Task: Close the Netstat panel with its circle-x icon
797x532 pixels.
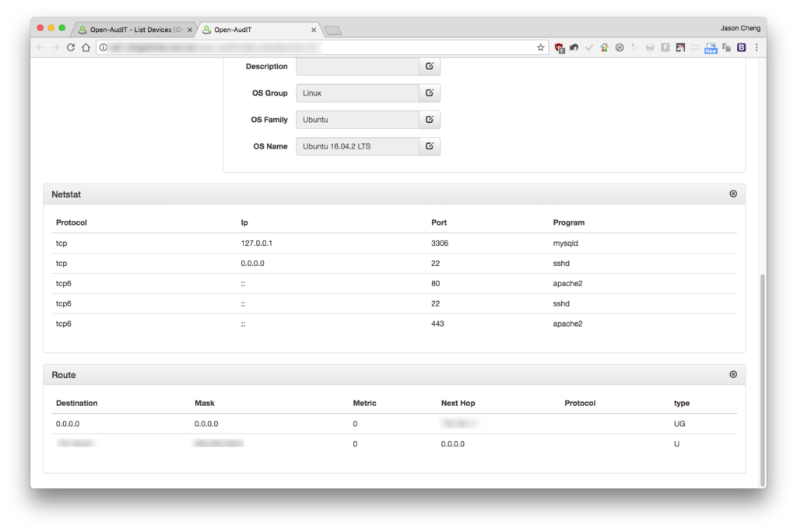Action: 733,194
